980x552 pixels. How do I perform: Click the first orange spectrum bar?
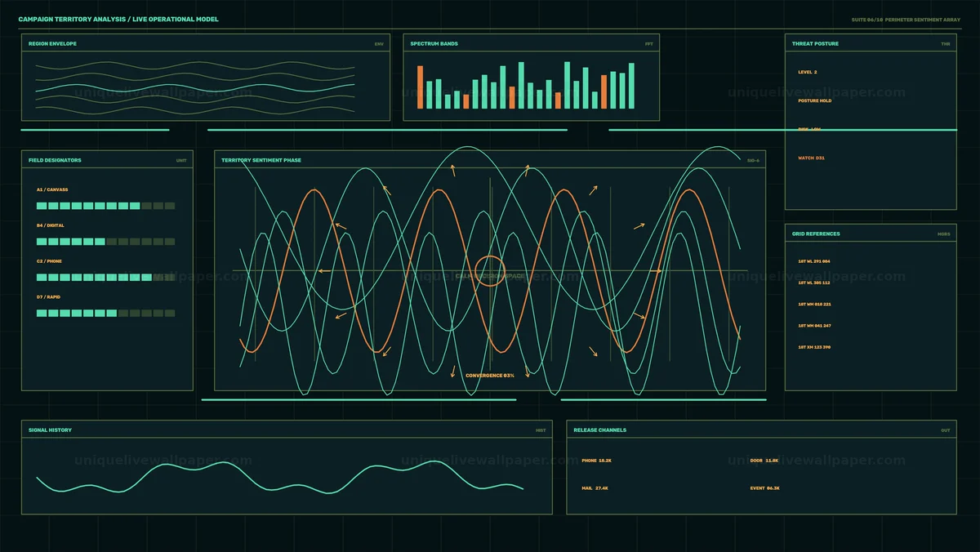coord(421,87)
